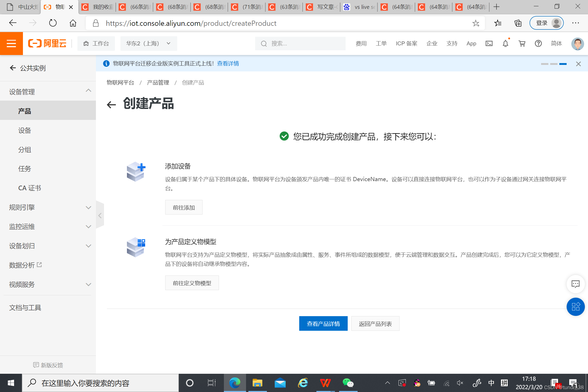This screenshot has width=588, height=392.
Task: Open the Cloud Shell terminal icon
Action: [x=489, y=44]
